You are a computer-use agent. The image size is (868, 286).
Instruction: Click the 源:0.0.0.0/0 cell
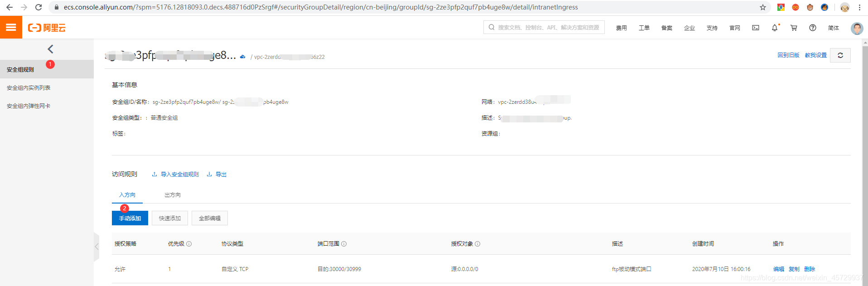click(464, 269)
